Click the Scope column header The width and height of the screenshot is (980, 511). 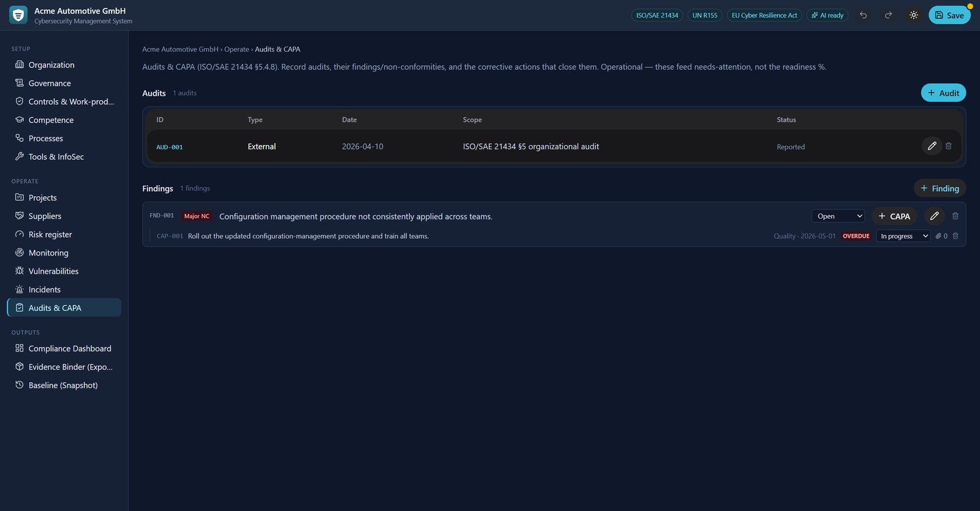[x=472, y=120]
